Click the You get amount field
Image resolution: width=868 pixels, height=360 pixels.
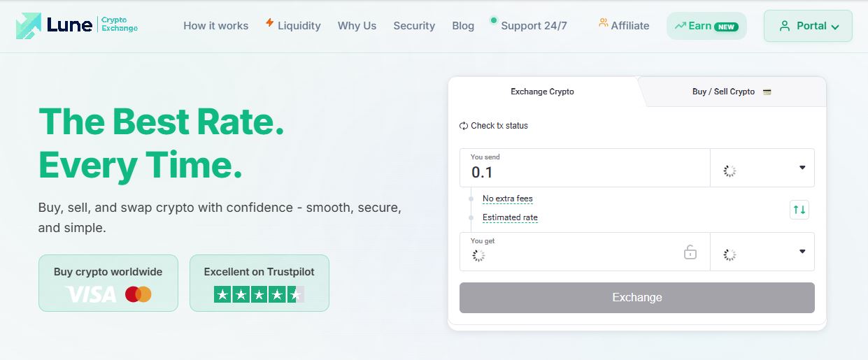coord(585,252)
